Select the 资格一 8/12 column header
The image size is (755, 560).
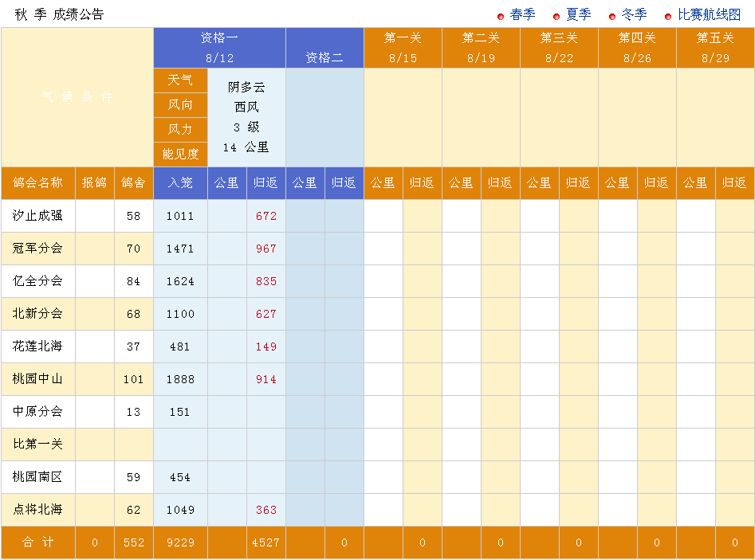[219, 48]
